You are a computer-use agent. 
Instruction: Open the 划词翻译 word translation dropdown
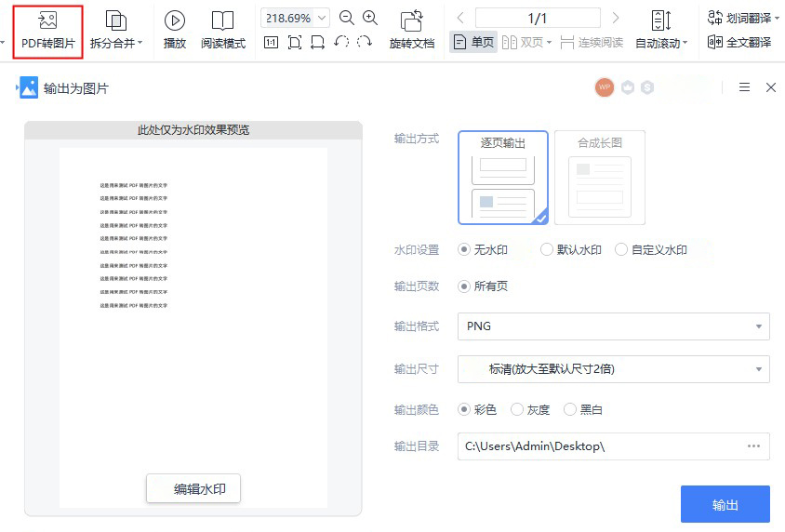pos(743,19)
